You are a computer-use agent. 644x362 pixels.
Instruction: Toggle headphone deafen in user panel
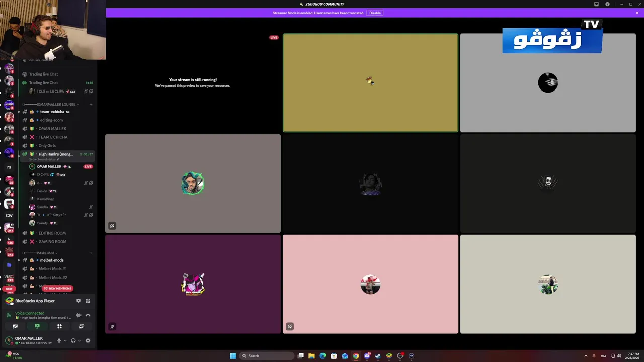pos(73,340)
